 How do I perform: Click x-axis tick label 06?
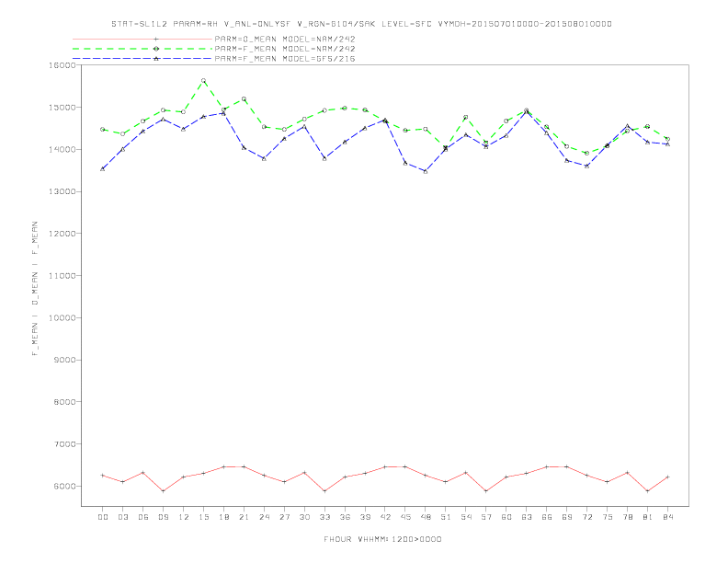[x=143, y=517]
